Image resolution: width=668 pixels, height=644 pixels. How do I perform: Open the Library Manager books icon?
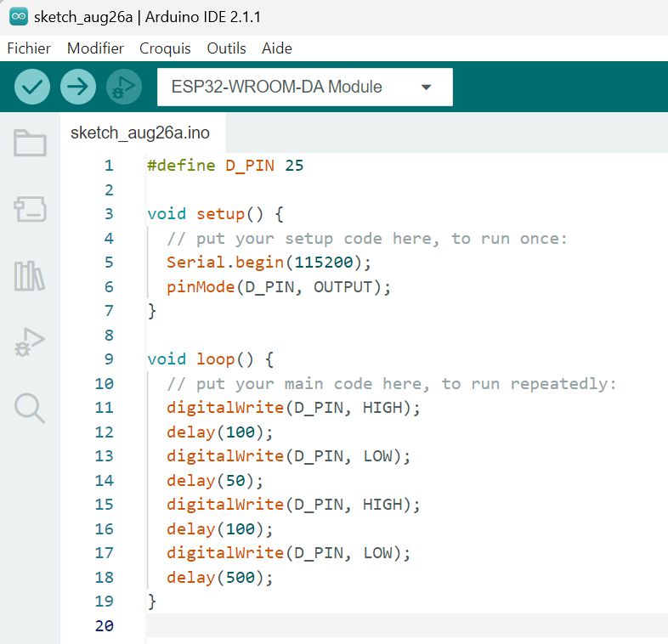click(30, 276)
